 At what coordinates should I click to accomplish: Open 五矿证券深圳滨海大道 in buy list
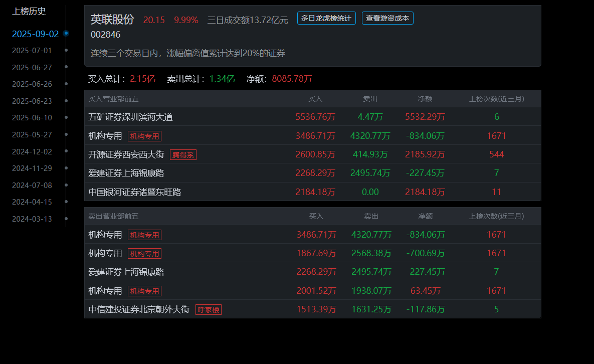(x=130, y=117)
